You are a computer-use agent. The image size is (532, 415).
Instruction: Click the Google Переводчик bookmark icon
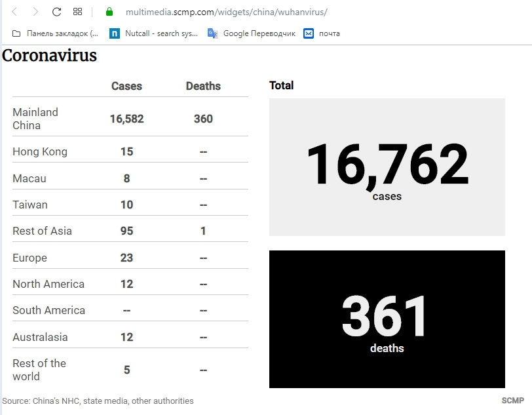[x=213, y=33]
